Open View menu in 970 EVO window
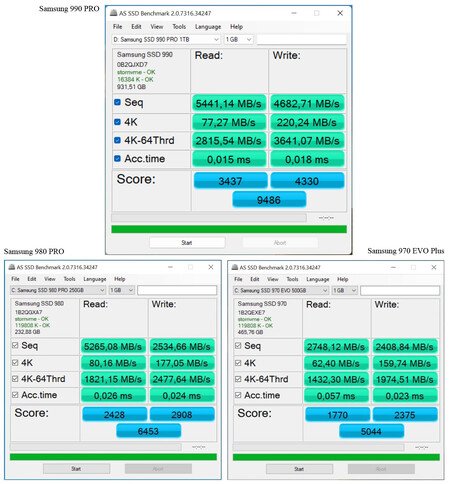The image size is (450, 484). click(272, 279)
